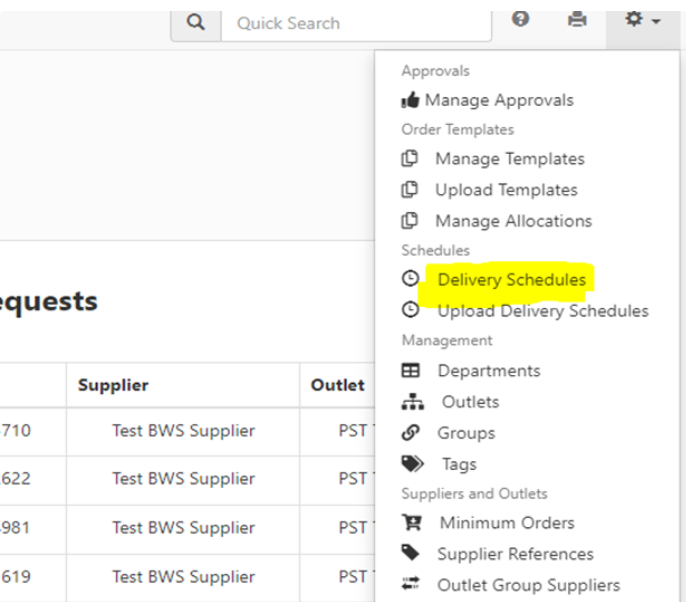Open Supplier References
This screenshot has width=686, height=602.
point(515,554)
